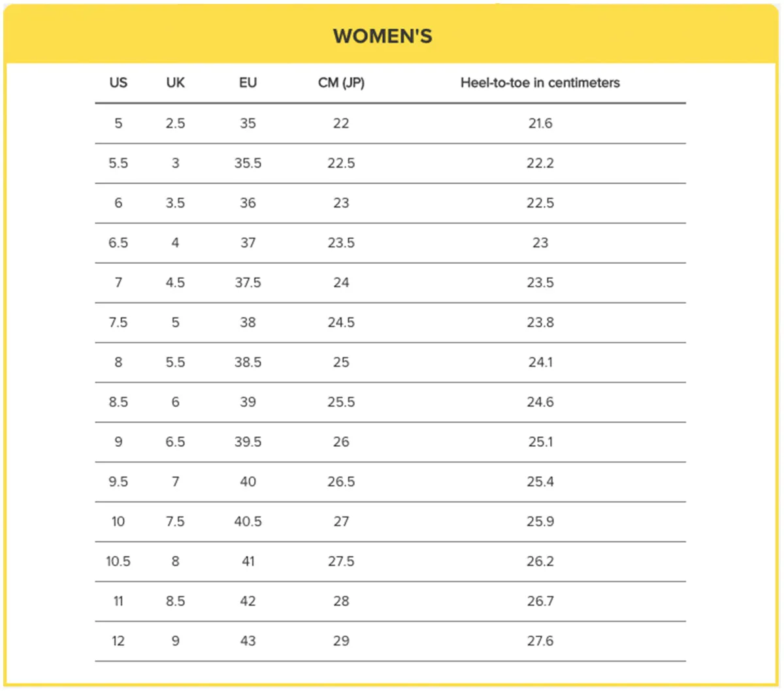Click CM (JP) value 23.5
Screen dimensions: 784x691
click(x=341, y=243)
